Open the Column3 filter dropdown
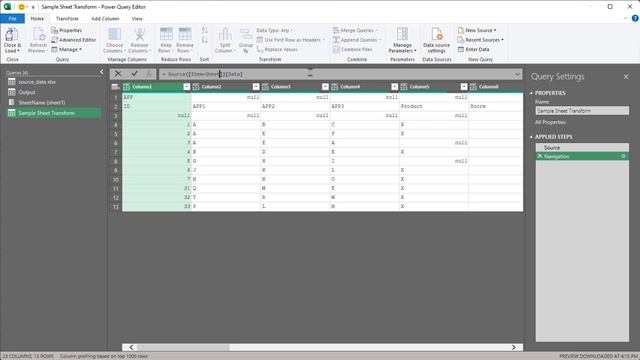Image resolution: width=640 pixels, height=360 pixels. tap(325, 87)
